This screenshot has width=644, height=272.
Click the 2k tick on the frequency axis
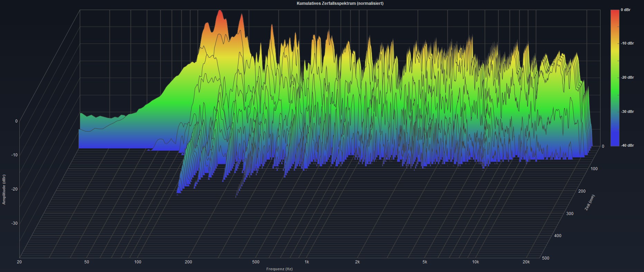(357, 262)
